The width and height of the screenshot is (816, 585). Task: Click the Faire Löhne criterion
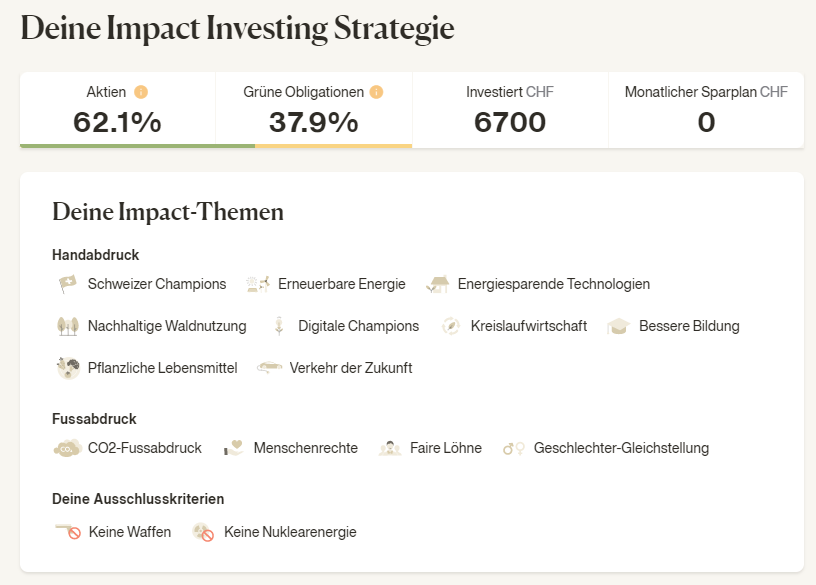tap(445, 448)
